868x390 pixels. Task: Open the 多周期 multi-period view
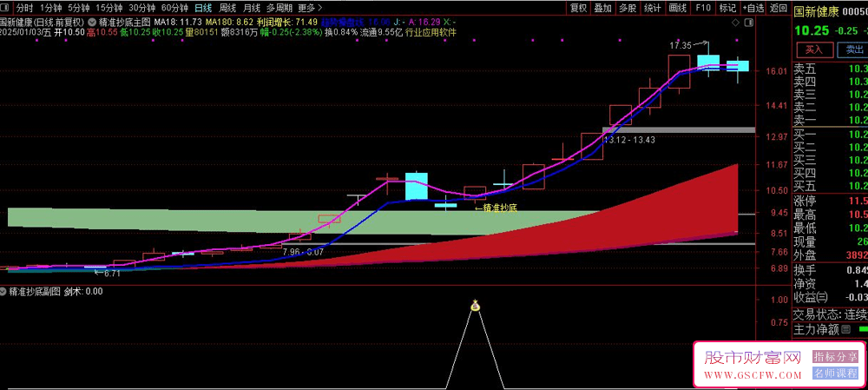(279, 8)
